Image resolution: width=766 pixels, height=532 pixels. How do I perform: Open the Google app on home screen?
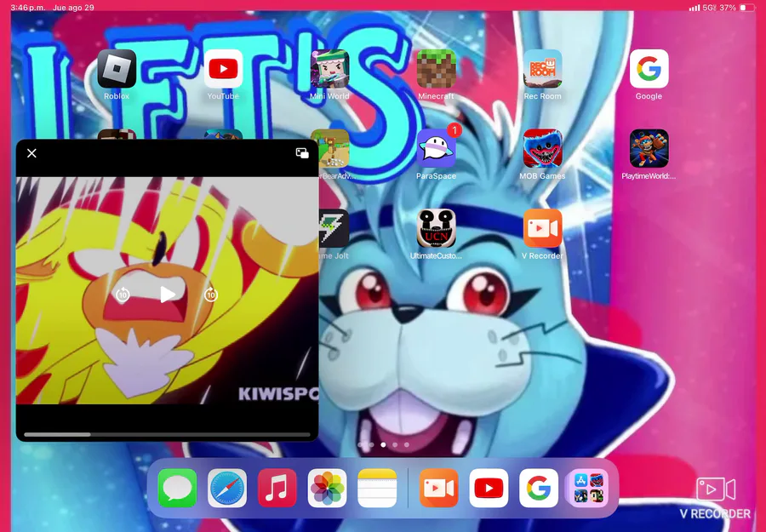(x=649, y=69)
